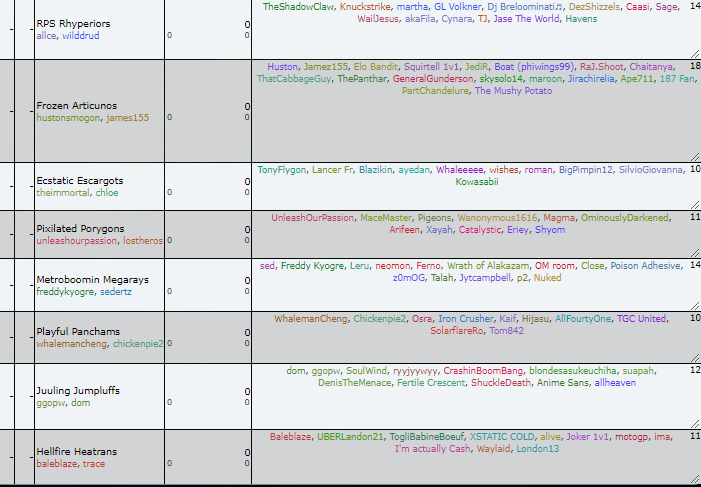Select player Jase The World
The height and width of the screenshot is (487, 701).
point(526,19)
